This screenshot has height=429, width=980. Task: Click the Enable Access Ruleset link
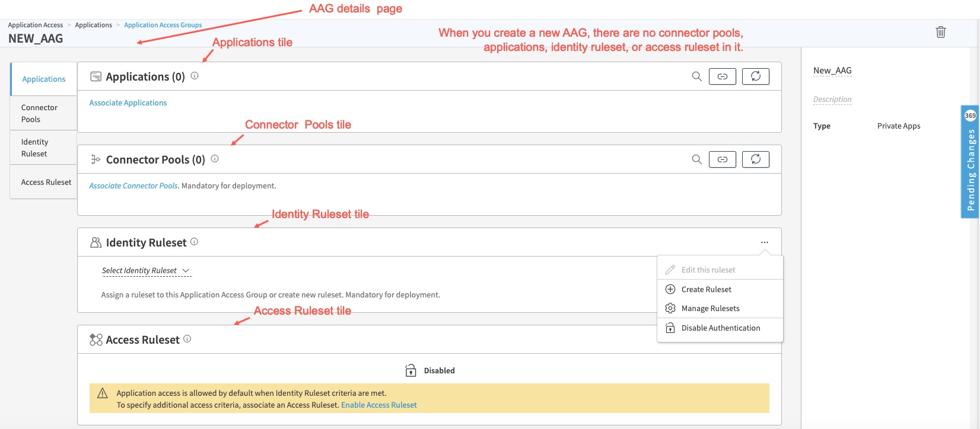click(378, 405)
